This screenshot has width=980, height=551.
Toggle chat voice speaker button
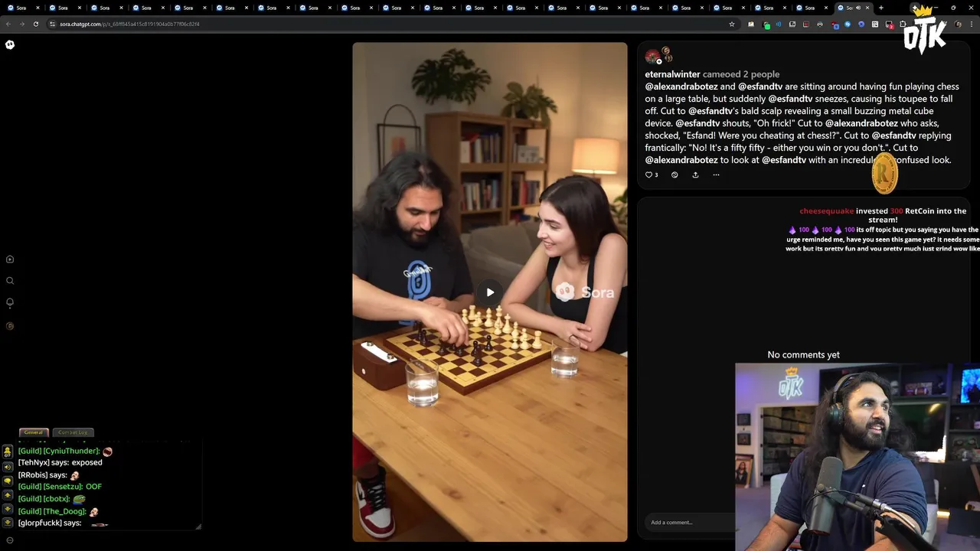click(8, 467)
